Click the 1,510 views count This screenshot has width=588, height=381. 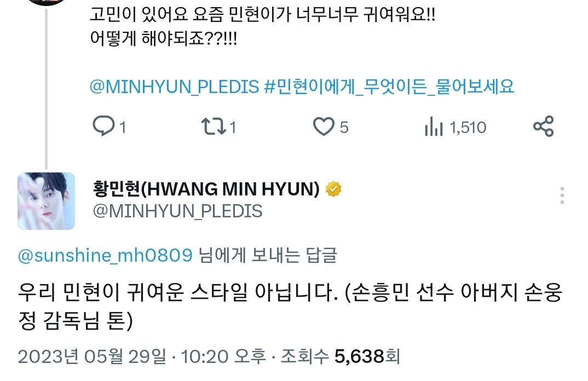468,128
